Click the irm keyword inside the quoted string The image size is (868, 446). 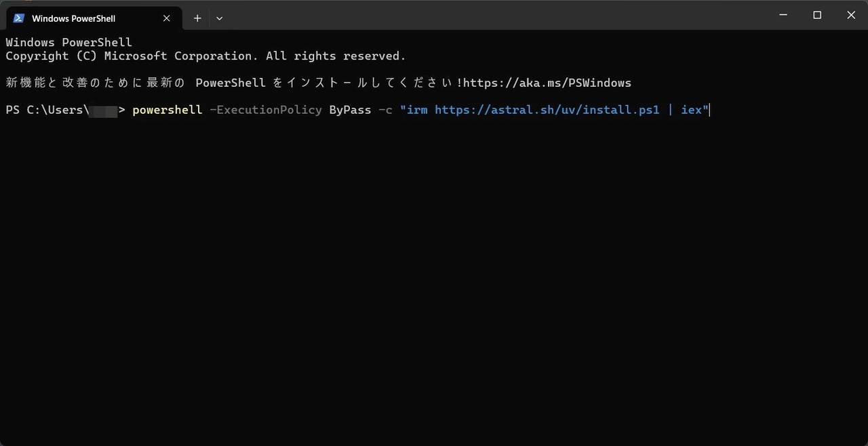click(x=417, y=110)
